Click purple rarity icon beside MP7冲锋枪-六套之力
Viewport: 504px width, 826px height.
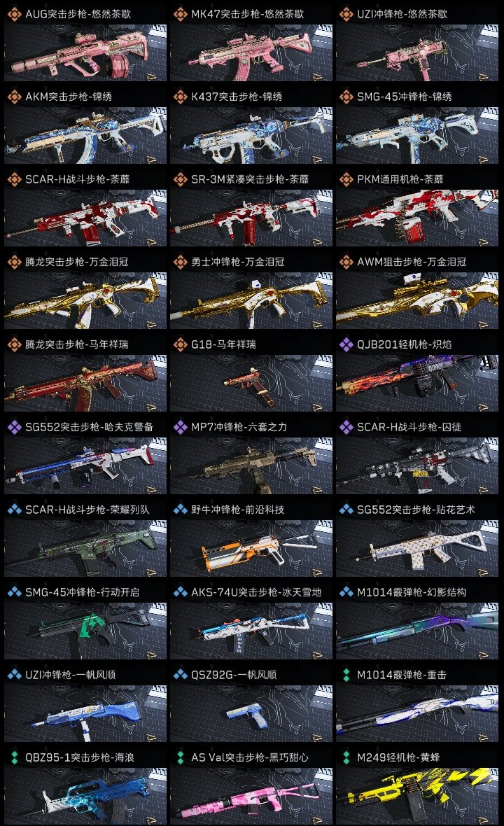(180, 427)
